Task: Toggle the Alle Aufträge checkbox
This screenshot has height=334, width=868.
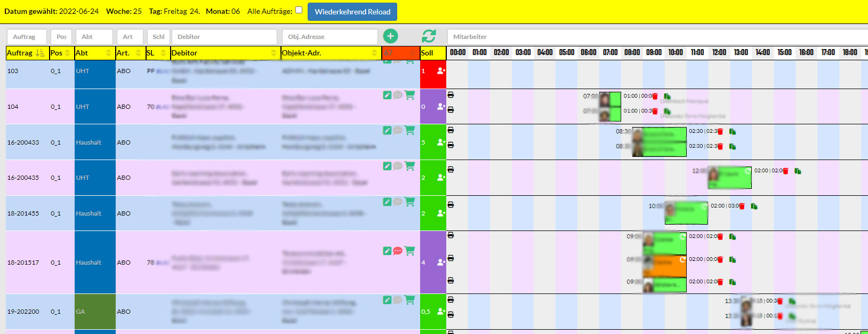Action: [299, 10]
